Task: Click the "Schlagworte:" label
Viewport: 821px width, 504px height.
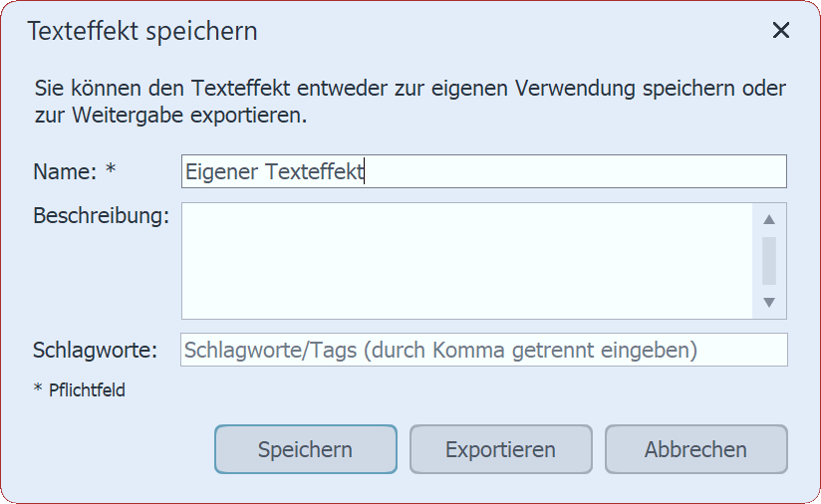Action: point(96,351)
